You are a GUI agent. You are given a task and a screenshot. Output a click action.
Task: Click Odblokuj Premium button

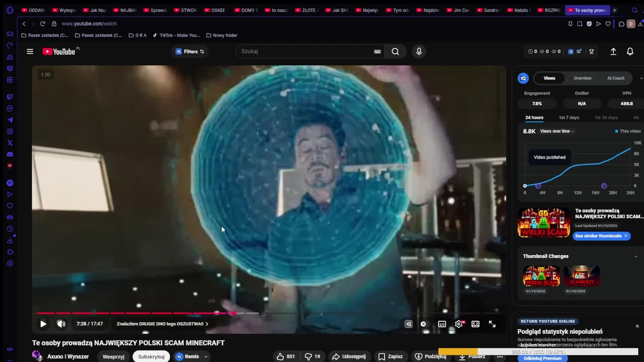542,358
